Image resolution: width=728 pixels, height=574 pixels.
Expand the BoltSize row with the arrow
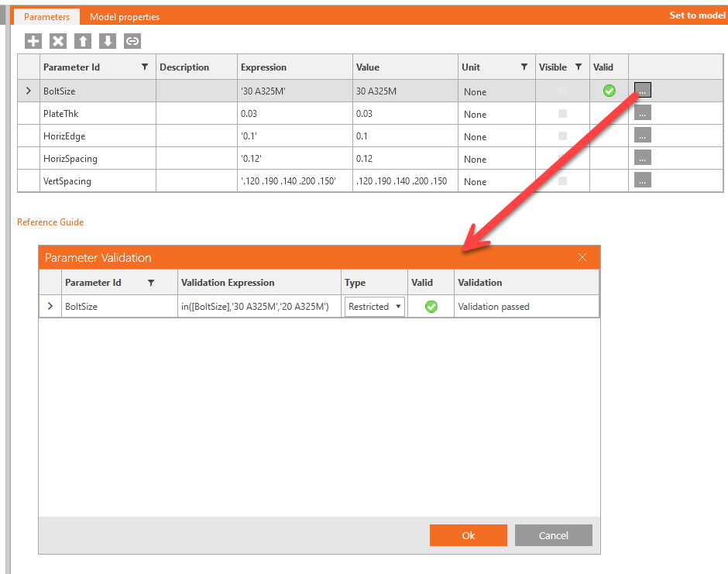coord(28,91)
